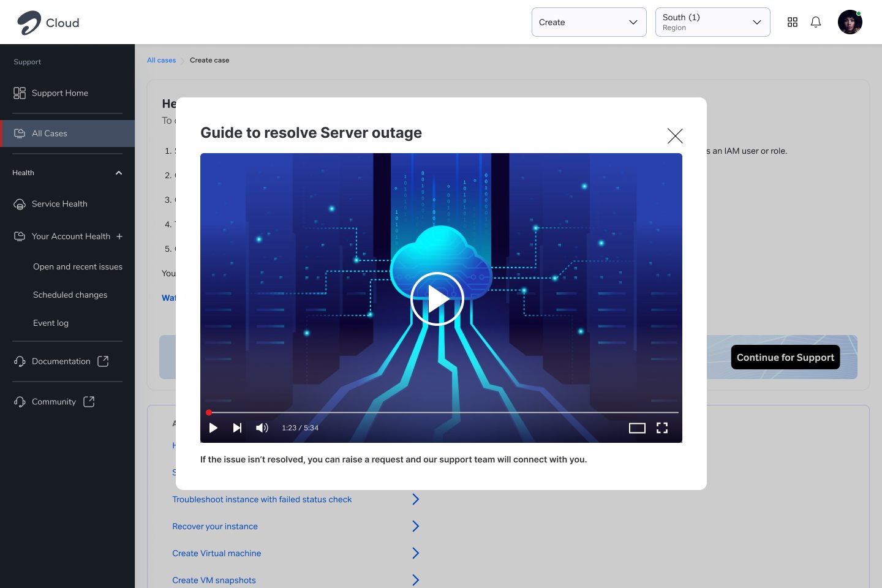882x588 pixels.
Task: Open Troubleshoot instance with failed status check
Action: (262, 499)
